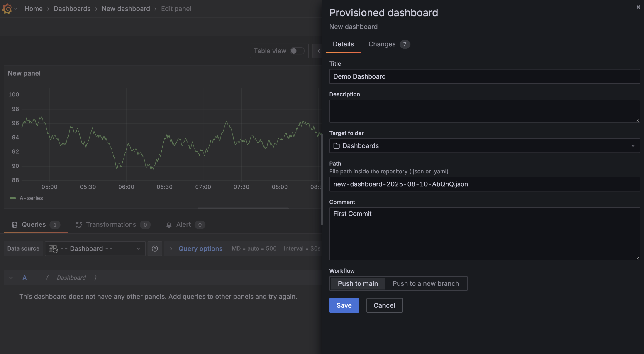The width and height of the screenshot is (644, 354).
Task: Close the Provisioned dashboard drawer
Action: pos(638,7)
